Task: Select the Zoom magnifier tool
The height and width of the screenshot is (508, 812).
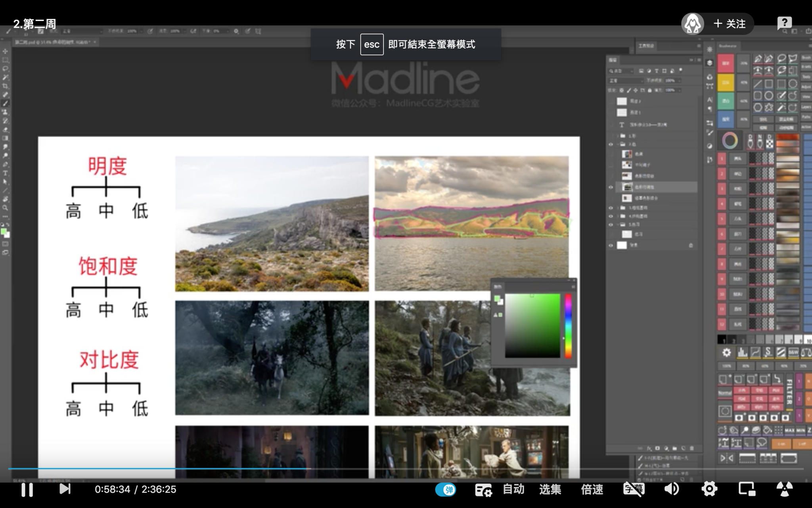Action: click(x=5, y=208)
